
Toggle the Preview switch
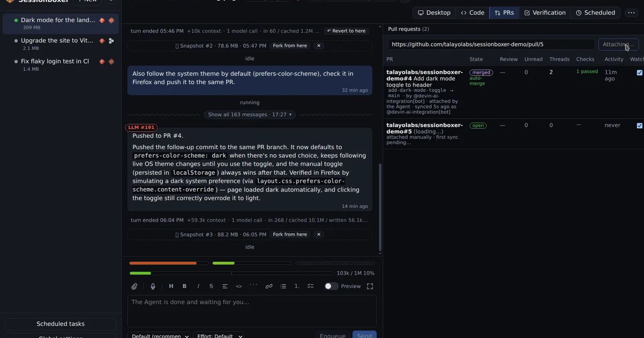(331, 286)
